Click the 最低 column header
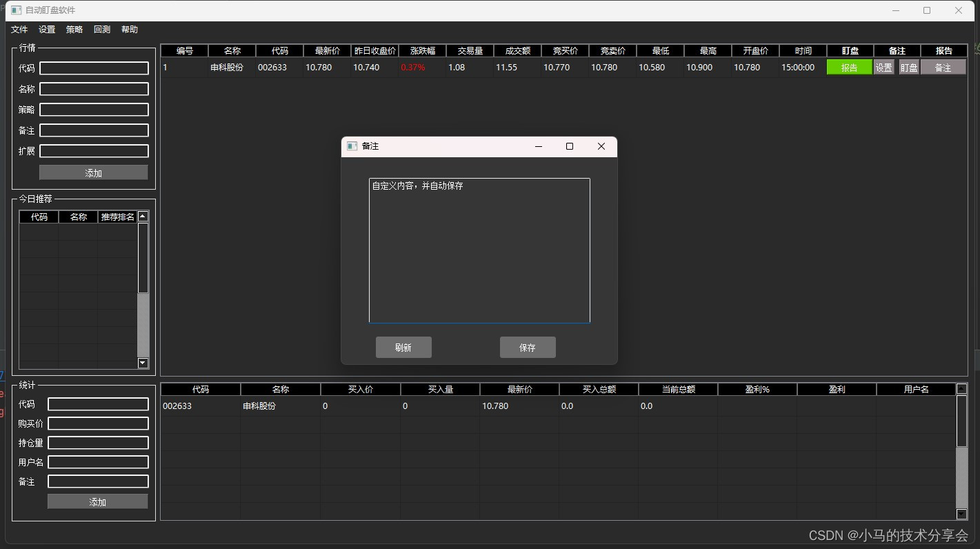The image size is (980, 549). [661, 51]
